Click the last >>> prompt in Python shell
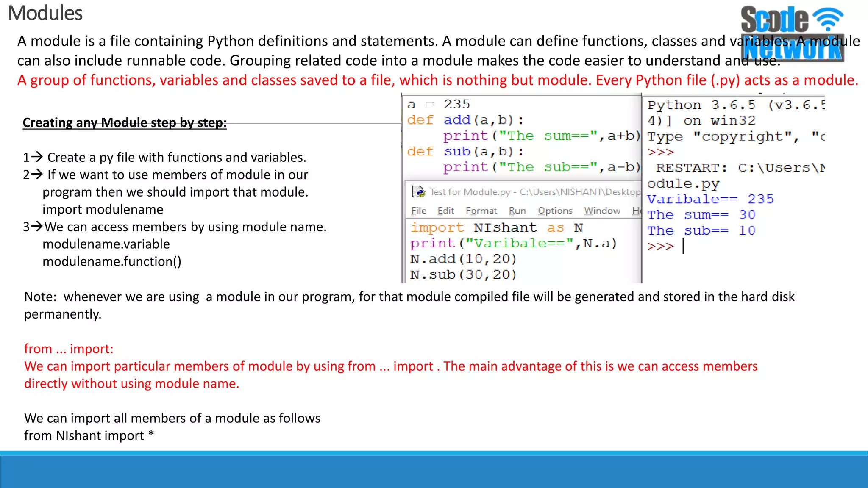 pos(660,246)
